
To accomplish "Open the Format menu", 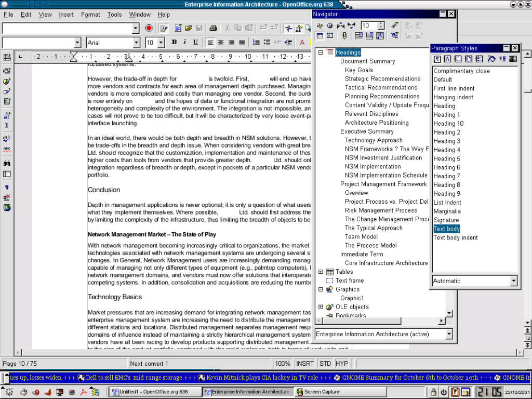I will click(90, 15).
